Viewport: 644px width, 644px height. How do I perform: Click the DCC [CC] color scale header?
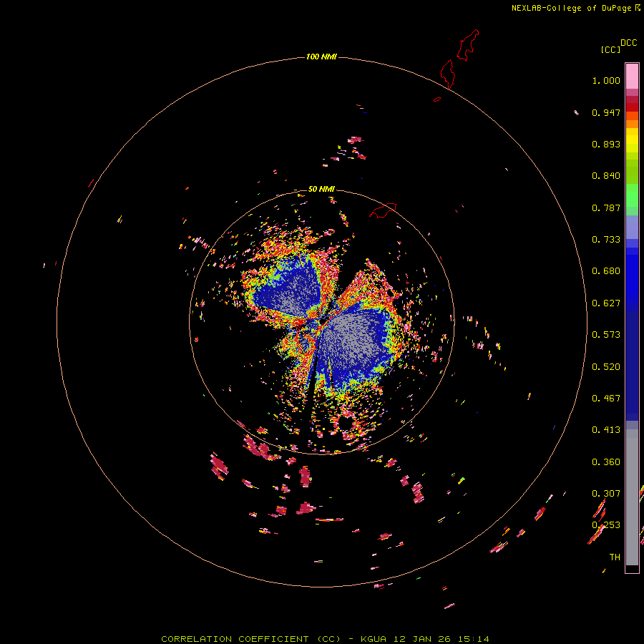(618, 46)
